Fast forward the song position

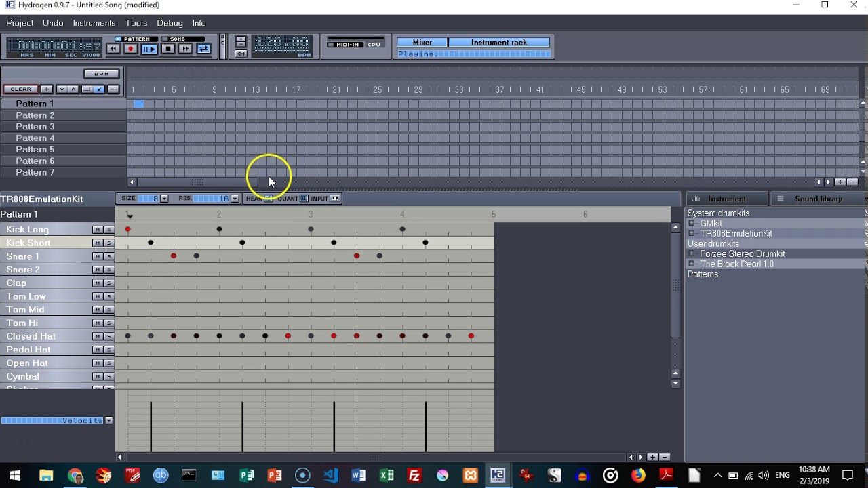[185, 49]
